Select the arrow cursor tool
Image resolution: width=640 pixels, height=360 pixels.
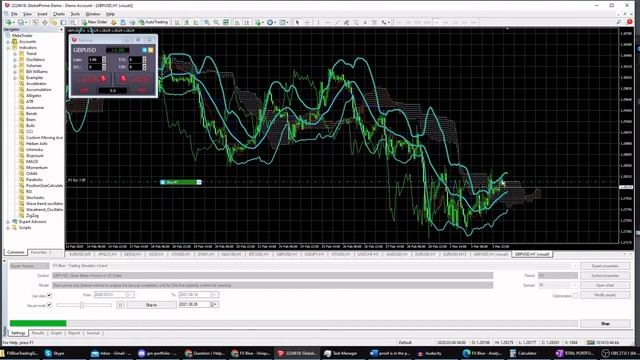[x=298, y=22]
